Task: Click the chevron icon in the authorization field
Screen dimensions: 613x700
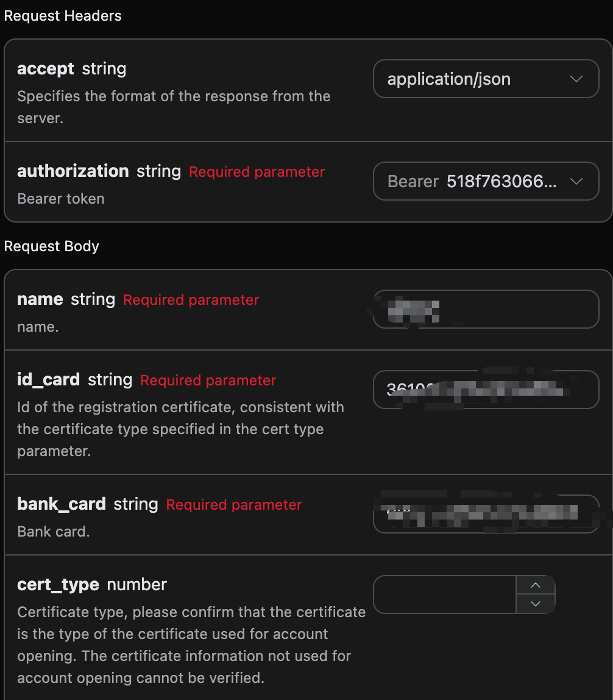Action: click(576, 182)
